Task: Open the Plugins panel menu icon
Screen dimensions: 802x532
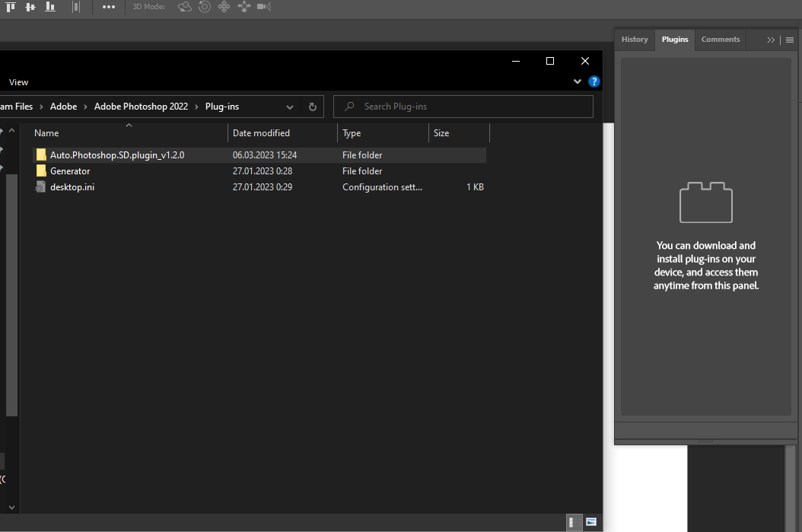Action: (789, 40)
